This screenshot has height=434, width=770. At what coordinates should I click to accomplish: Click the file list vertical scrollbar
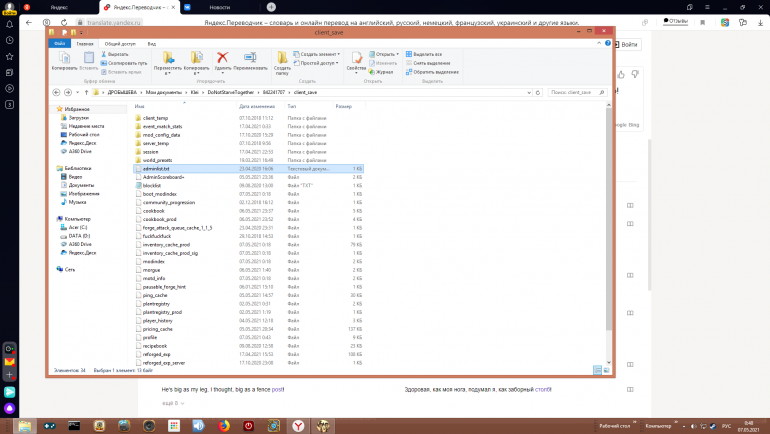pos(608,219)
